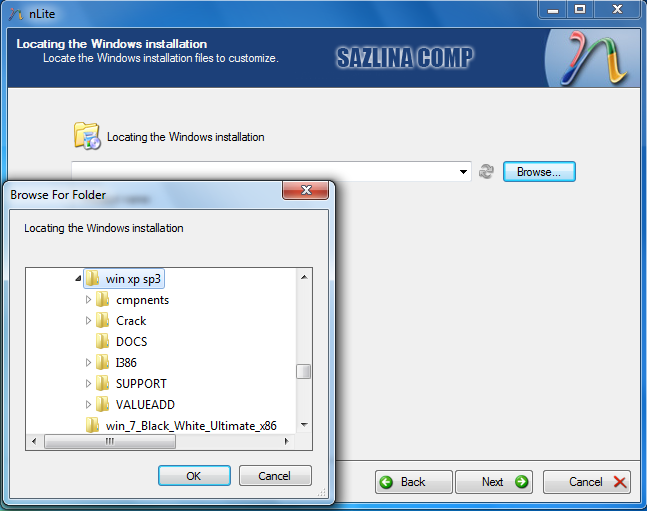The width and height of the screenshot is (647, 511).
Task: Proceed with the Next button
Action: point(494,482)
